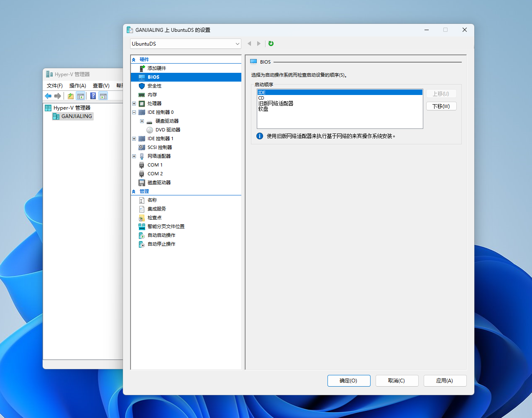This screenshot has height=418, width=532.
Task: Click the SCSI Controller icon
Action: [x=142, y=147]
